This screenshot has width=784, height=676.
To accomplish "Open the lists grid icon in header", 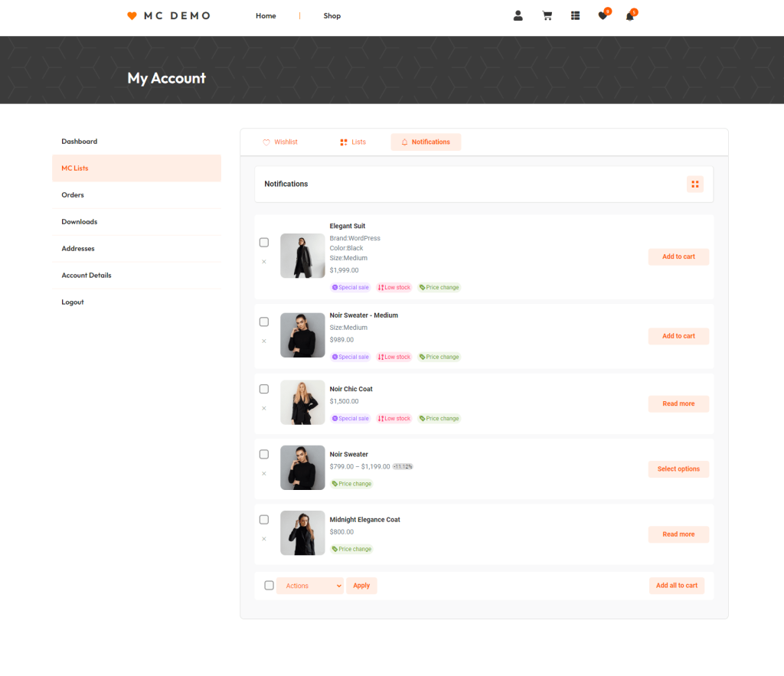I will pos(575,16).
